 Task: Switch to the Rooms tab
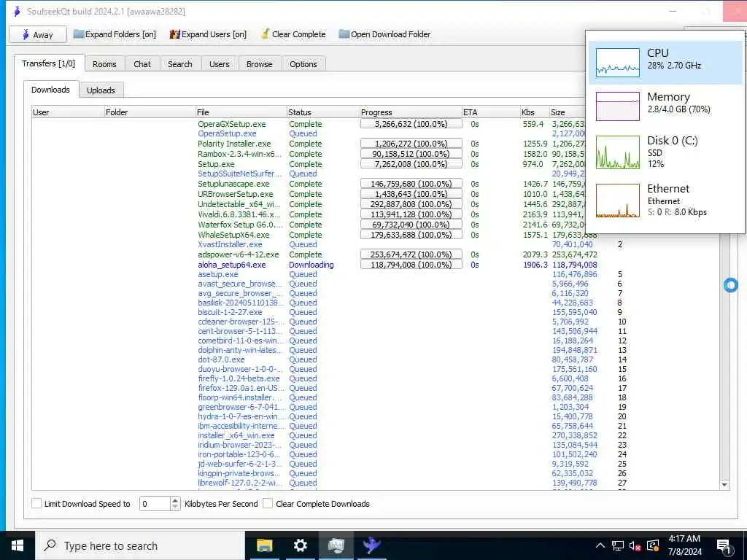pyautogui.click(x=104, y=64)
